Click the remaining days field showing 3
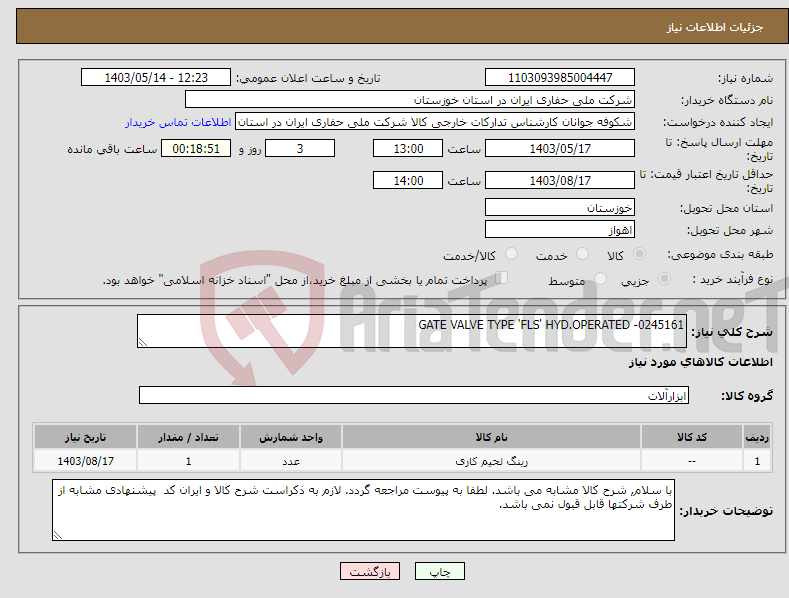789x598 pixels. (x=300, y=148)
